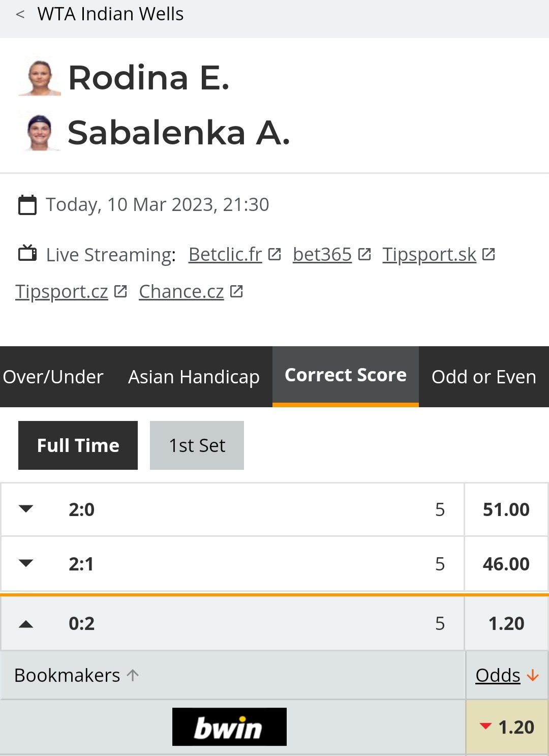Open the Tipsport.cz streaming link
The width and height of the screenshot is (549, 756).
62,291
